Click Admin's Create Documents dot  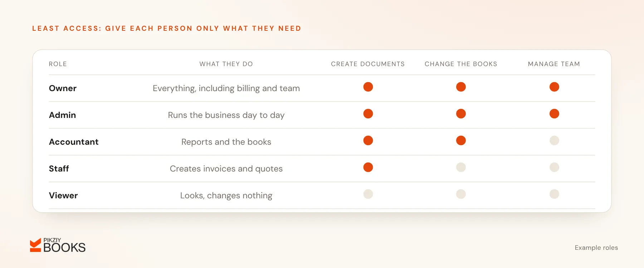368,114
